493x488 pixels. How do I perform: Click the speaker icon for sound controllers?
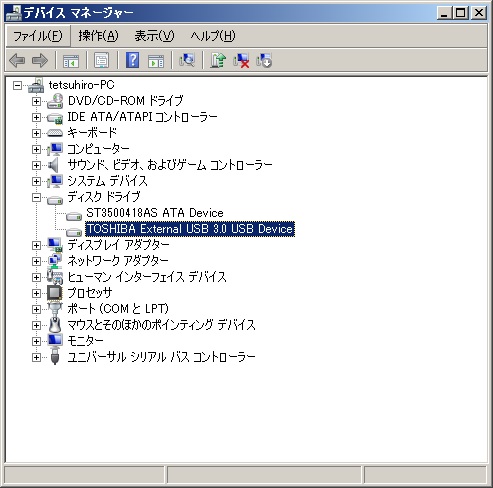[x=54, y=165]
